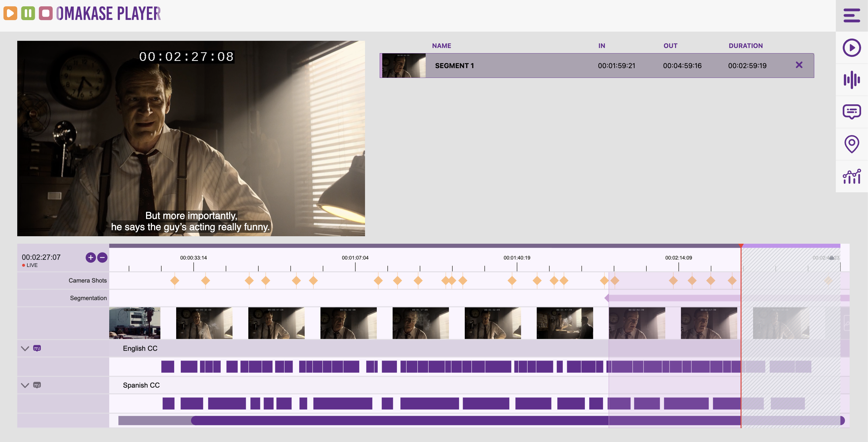This screenshot has height=442, width=868.
Task: Click the Camera Shots lane label
Action: (x=88, y=280)
